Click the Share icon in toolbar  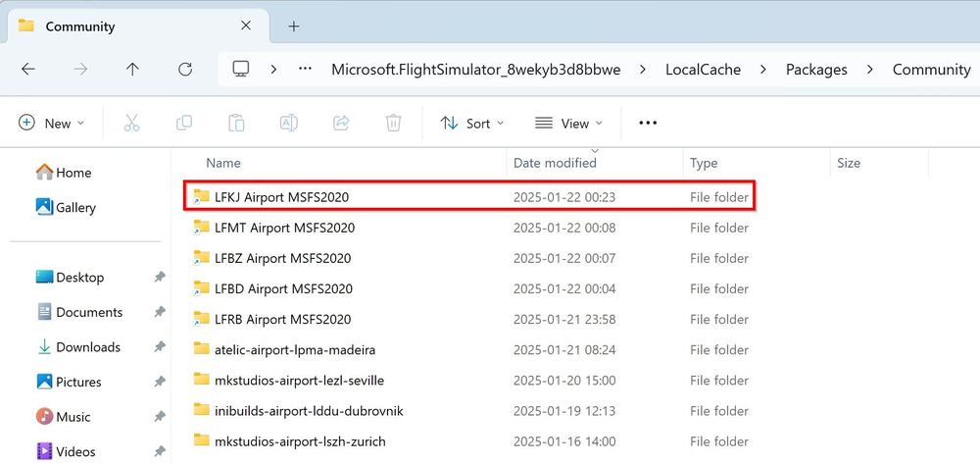(341, 123)
